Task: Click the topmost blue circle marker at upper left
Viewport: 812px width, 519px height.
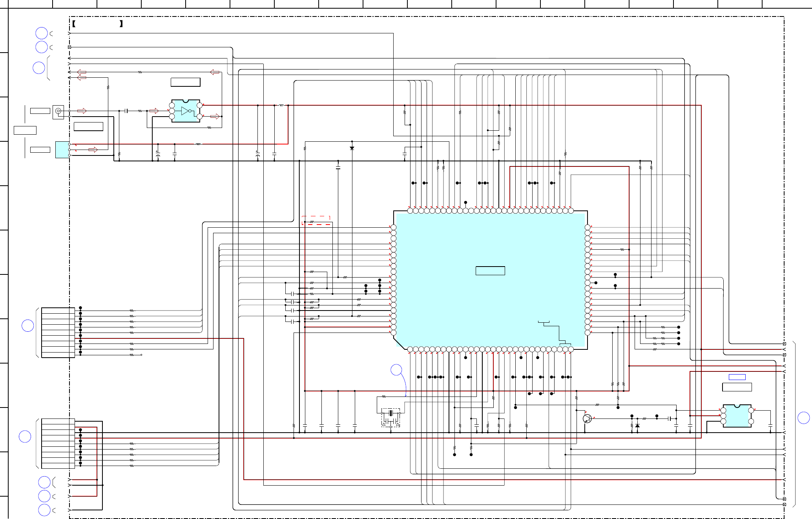Action: pyautogui.click(x=42, y=33)
